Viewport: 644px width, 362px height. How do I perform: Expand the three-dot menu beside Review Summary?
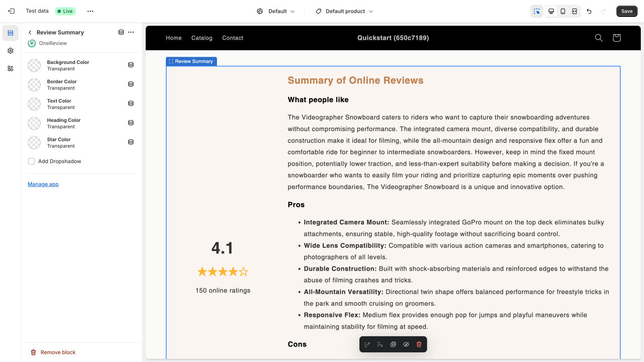pyautogui.click(x=130, y=32)
